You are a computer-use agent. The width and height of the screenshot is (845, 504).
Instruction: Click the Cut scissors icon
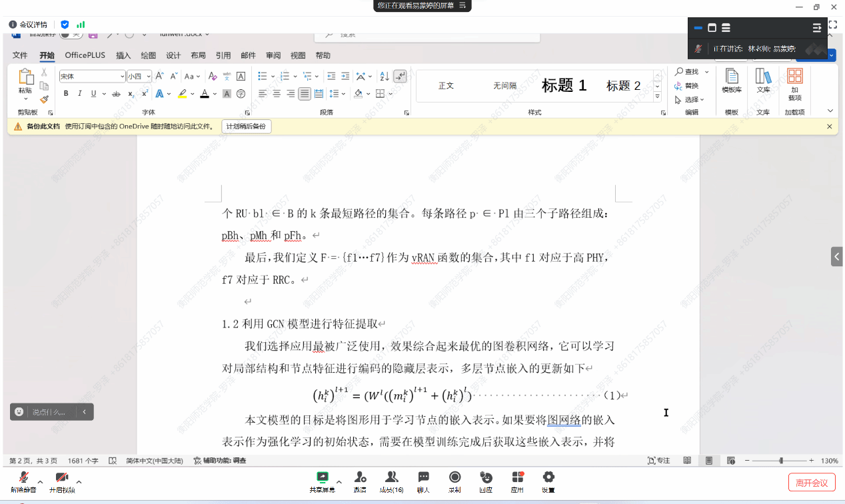click(x=44, y=72)
